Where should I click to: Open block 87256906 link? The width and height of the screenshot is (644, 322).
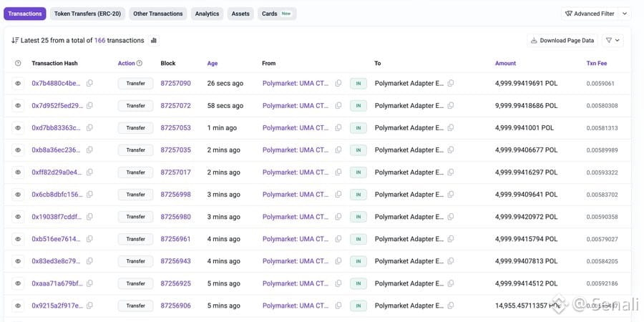(x=175, y=306)
